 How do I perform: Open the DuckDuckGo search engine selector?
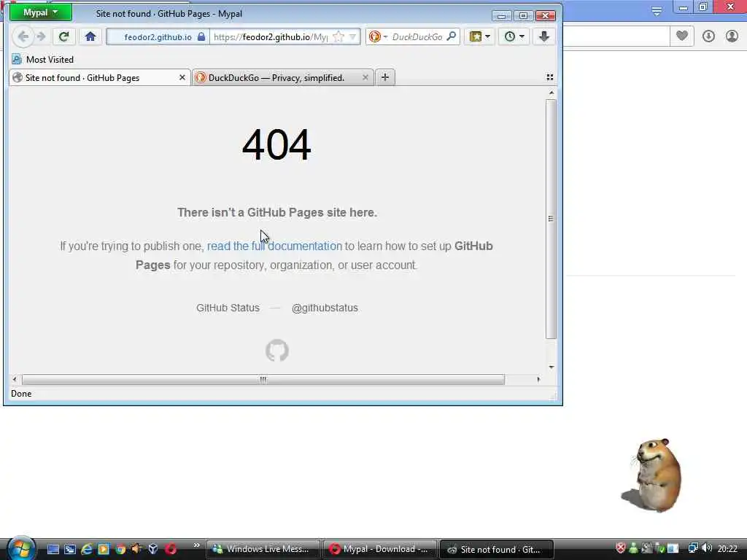click(x=379, y=36)
